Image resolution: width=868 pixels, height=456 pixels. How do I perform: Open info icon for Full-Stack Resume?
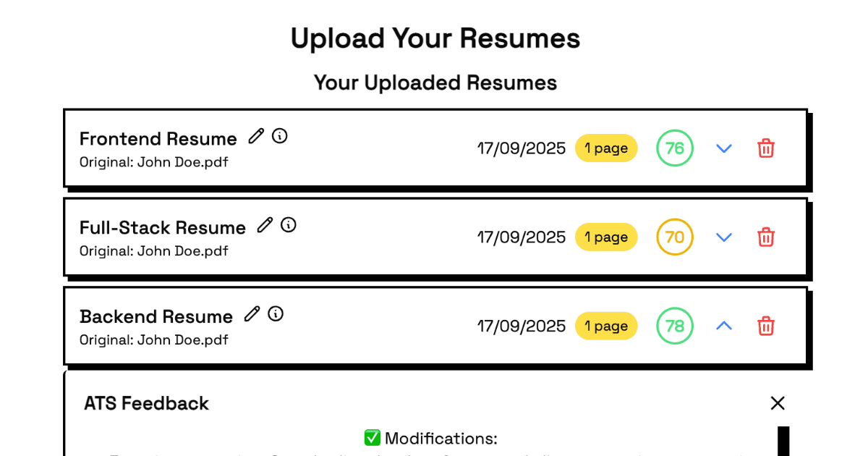(x=289, y=225)
